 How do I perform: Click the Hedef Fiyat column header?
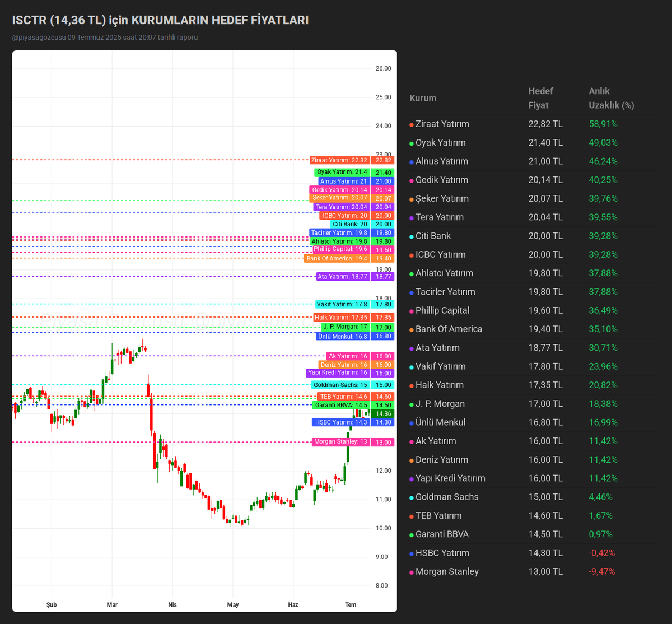click(x=541, y=98)
